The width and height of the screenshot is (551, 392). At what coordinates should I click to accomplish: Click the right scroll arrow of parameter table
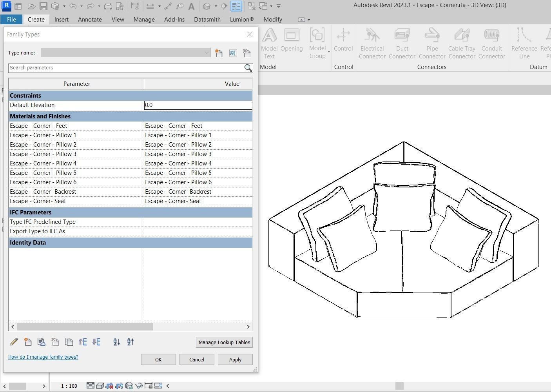click(248, 327)
